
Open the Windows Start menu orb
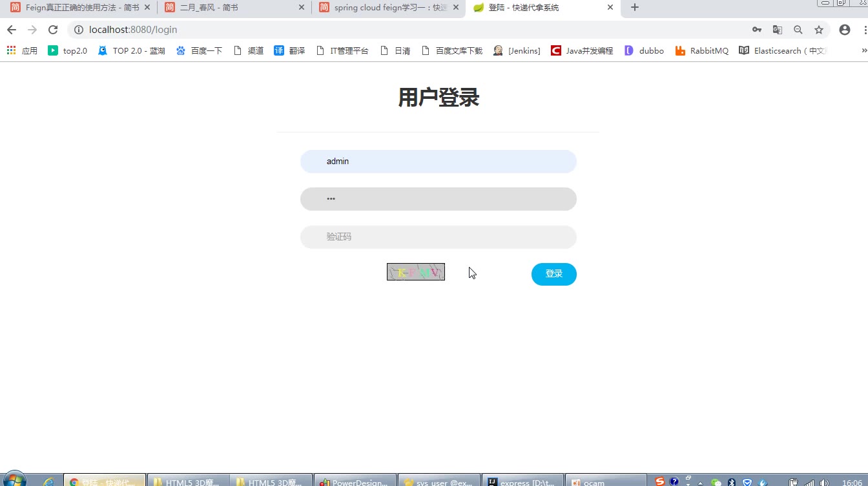(x=14, y=480)
